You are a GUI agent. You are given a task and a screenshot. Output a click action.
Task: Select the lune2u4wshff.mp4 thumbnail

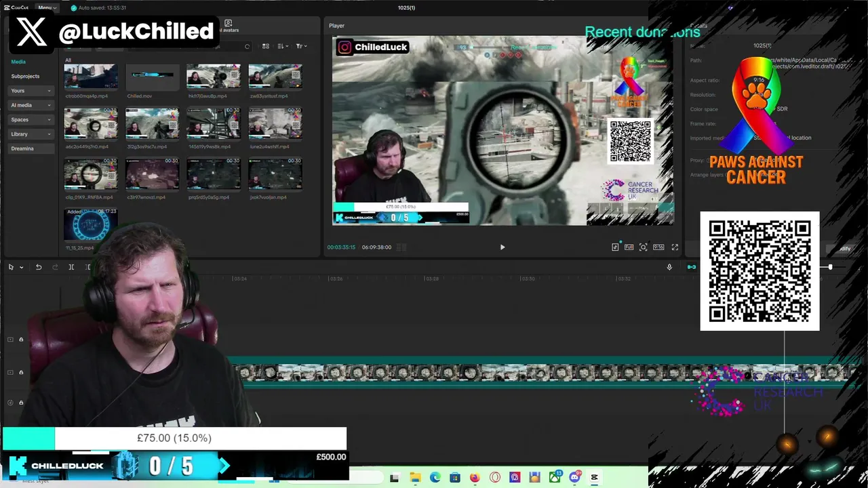click(275, 124)
